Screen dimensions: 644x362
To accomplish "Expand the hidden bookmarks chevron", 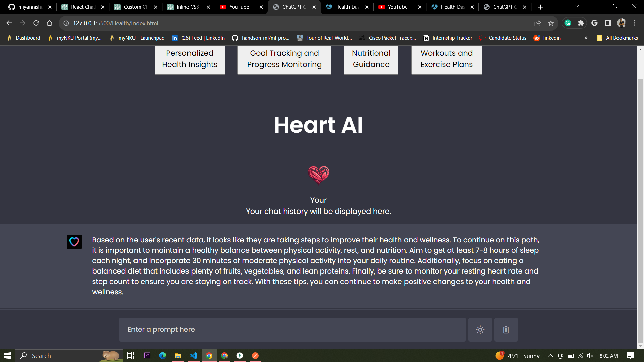I will click(x=586, y=38).
